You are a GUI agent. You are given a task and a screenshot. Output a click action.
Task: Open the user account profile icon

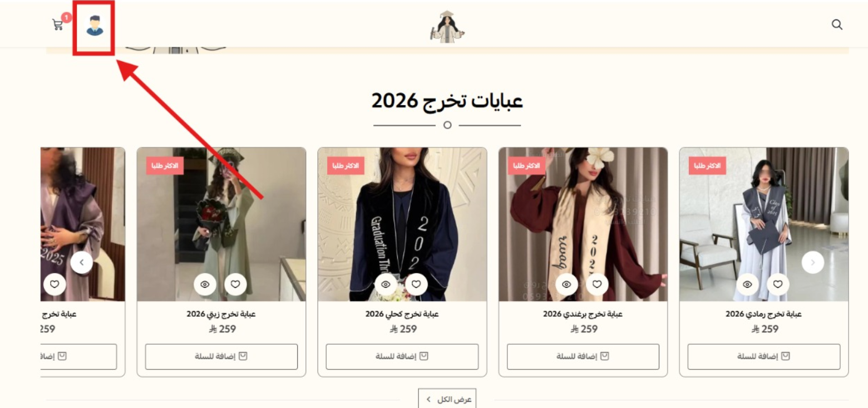tap(95, 26)
